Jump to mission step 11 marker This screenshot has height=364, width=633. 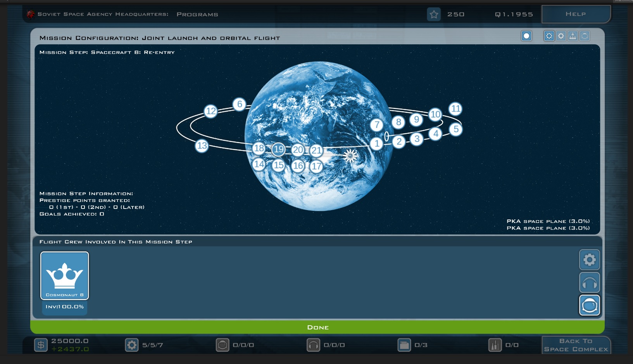click(x=455, y=109)
